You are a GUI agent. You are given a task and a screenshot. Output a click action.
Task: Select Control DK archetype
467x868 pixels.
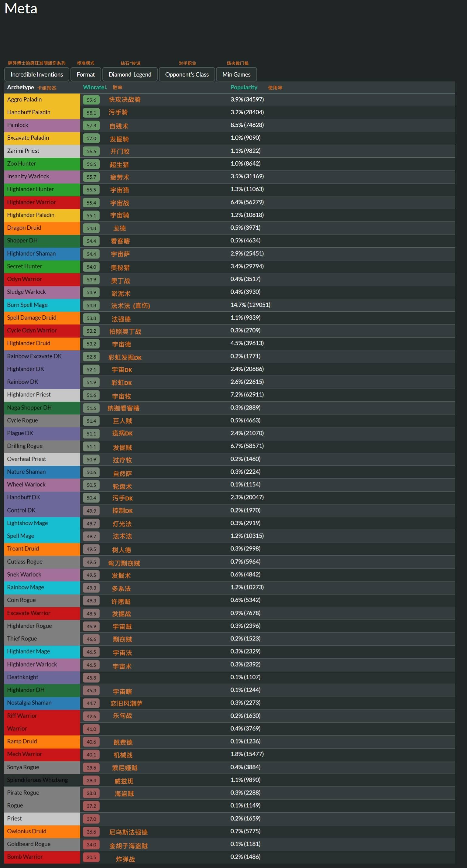coord(42,511)
